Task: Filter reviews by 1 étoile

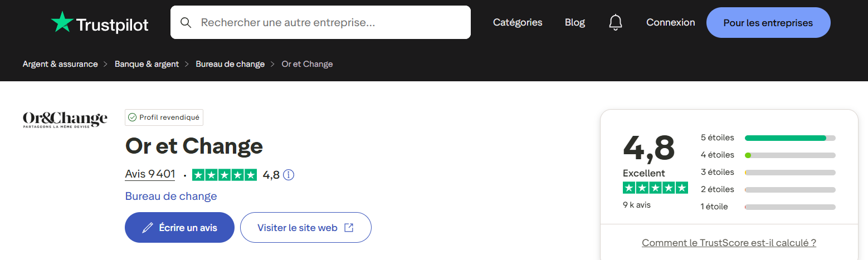Action: pos(789,207)
